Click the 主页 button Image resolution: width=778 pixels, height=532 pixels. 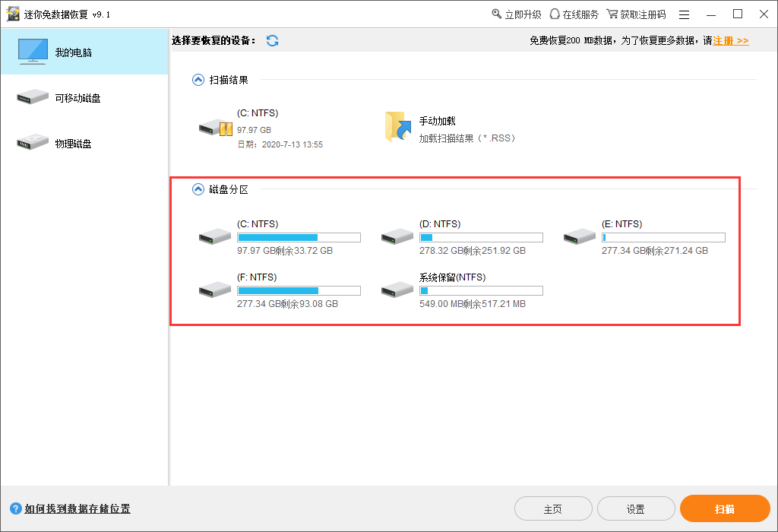point(553,509)
